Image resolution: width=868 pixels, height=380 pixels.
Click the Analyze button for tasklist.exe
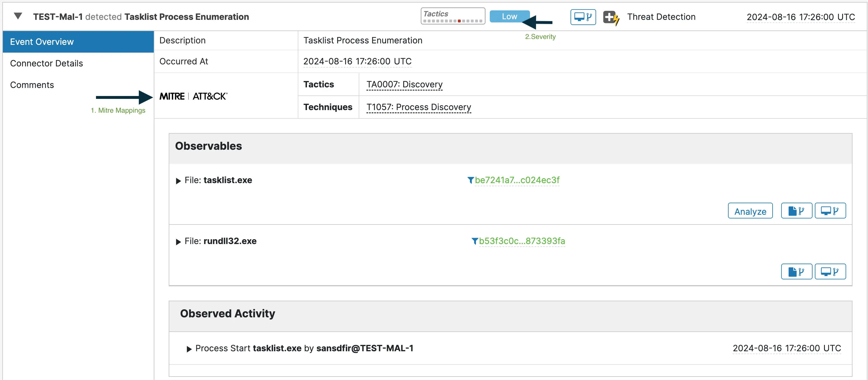pyautogui.click(x=750, y=211)
